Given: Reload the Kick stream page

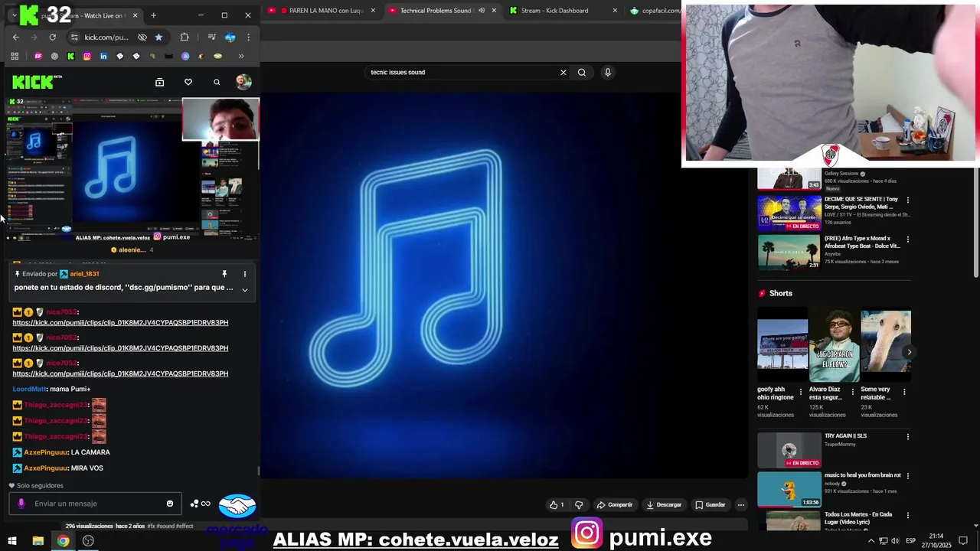Looking at the screenshot, I should point(52,37).
